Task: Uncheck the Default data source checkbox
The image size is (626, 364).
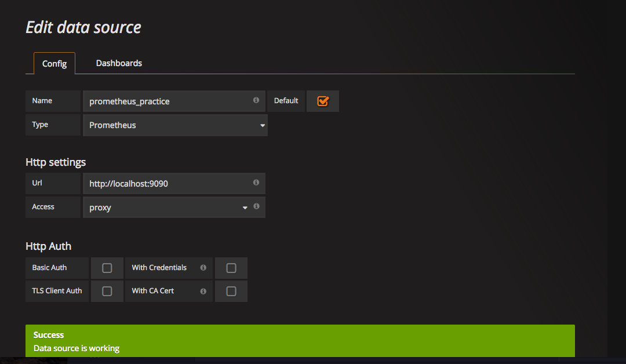Action: click(323, 101)
